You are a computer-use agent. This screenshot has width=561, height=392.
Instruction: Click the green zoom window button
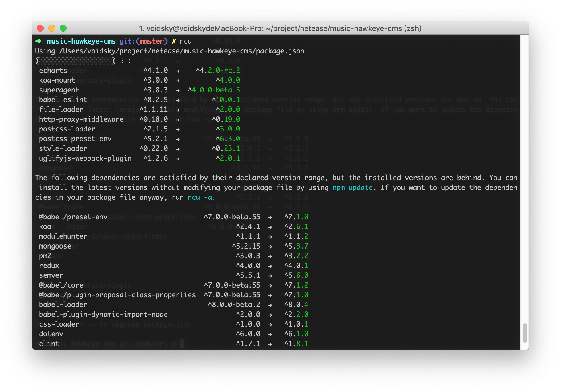point(63,28)
